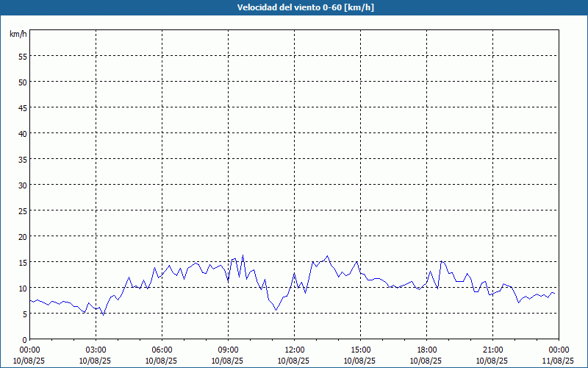Select the '50' y-axis value
588x368 pixels.
(x=23, y=82)
